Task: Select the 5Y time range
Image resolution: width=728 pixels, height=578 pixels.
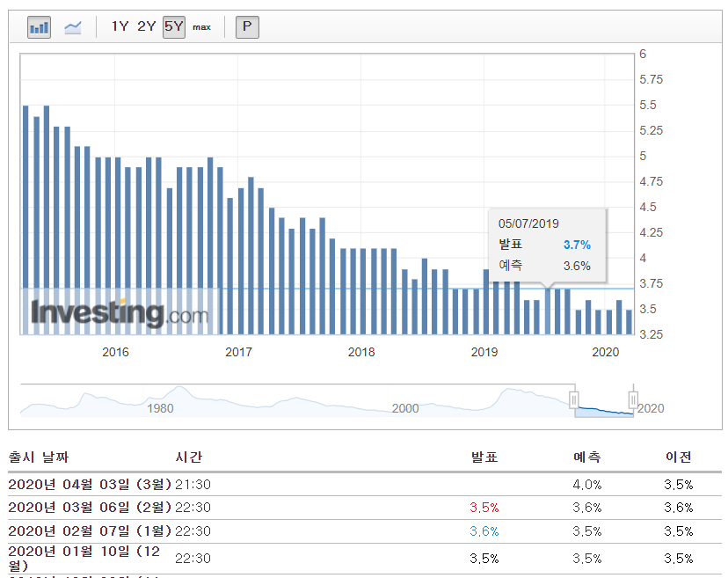Action: click(174, 27)
